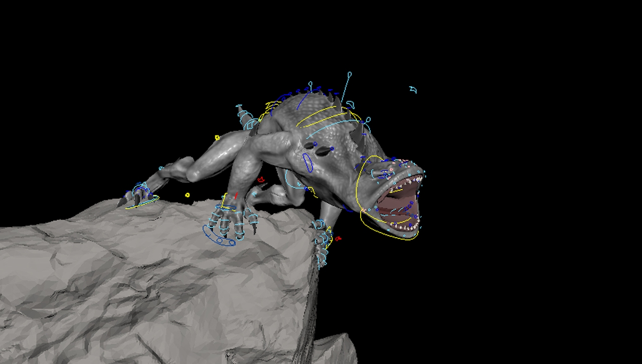Select the blue oval control on creature's shoulder
The height and width of the screenshot is (364, 642).
(307, 162)
